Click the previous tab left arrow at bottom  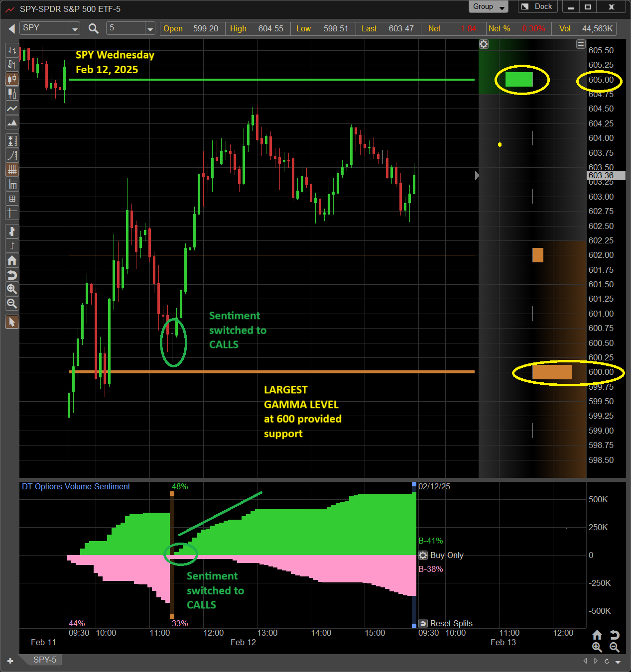(x=585, y=661)
